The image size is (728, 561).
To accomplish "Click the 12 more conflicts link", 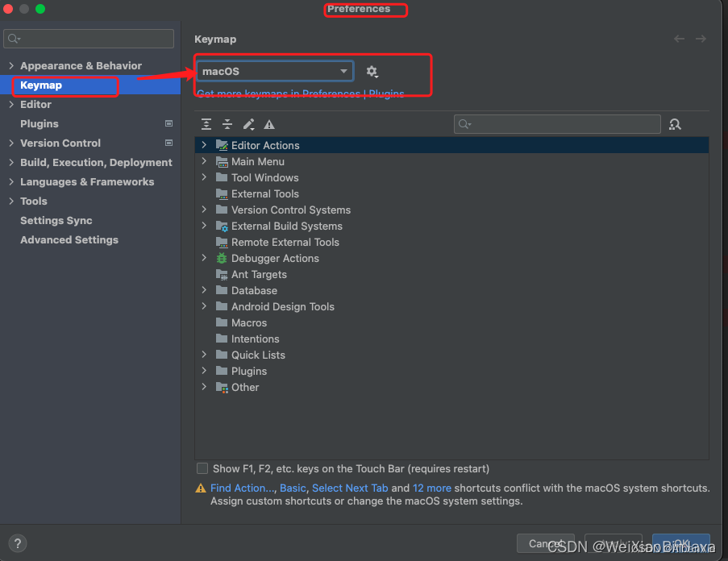I will point(432,488).
